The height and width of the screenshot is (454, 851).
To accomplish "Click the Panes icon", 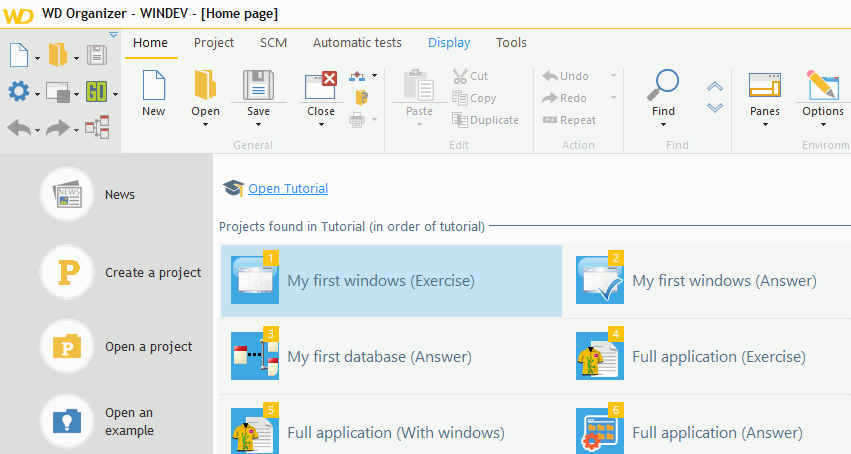I will [765, 85].
